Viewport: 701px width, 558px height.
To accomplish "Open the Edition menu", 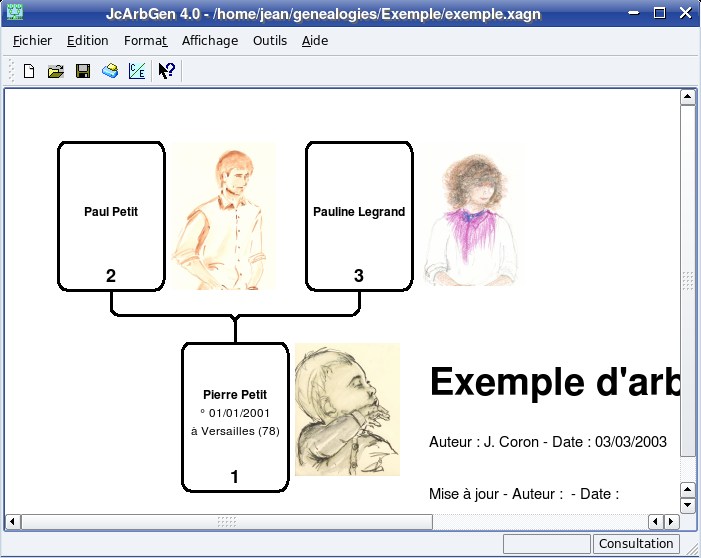I will (88, 41).
